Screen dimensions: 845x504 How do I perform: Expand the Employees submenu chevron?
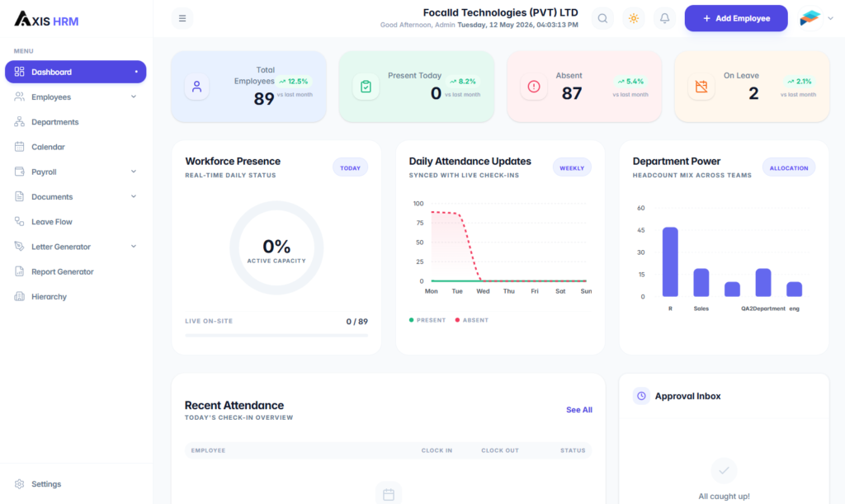[134, 97]
